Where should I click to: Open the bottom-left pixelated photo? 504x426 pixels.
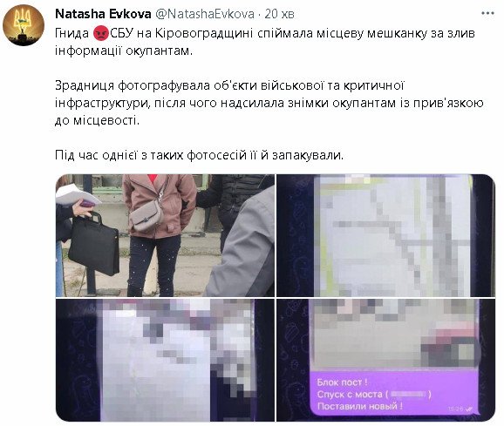[x=165, y=360]
